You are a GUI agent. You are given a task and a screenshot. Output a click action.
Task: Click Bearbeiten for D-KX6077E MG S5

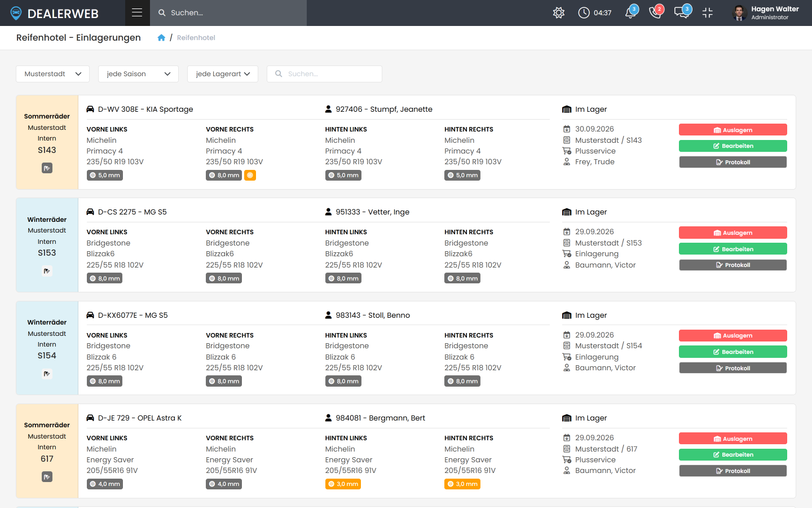click(x=732, y=352)
